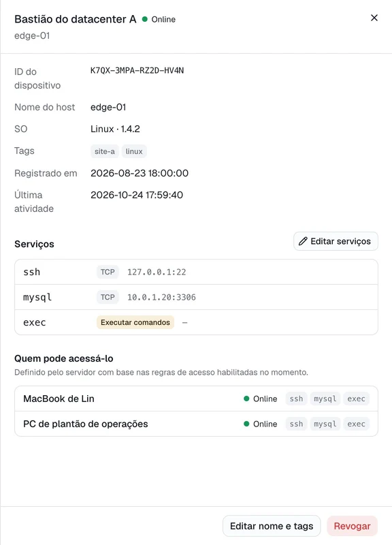Select the site-a tag
This screenshot has width=392, height=545.
(105, 151)
